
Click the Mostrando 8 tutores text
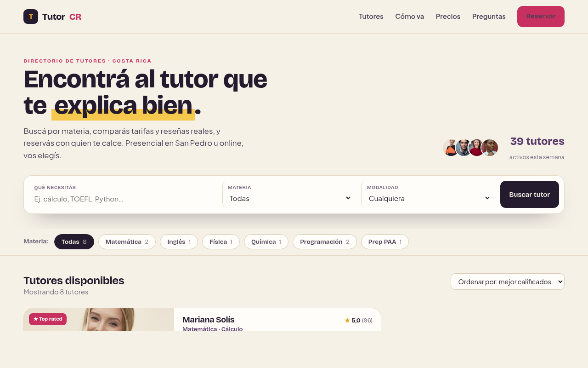(x=56, y=292)
